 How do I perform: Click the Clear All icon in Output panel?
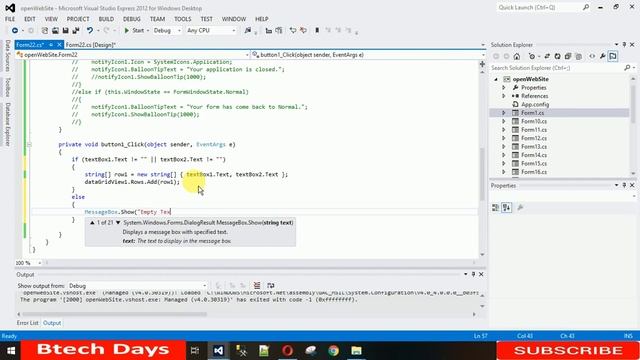pos(257,285)
